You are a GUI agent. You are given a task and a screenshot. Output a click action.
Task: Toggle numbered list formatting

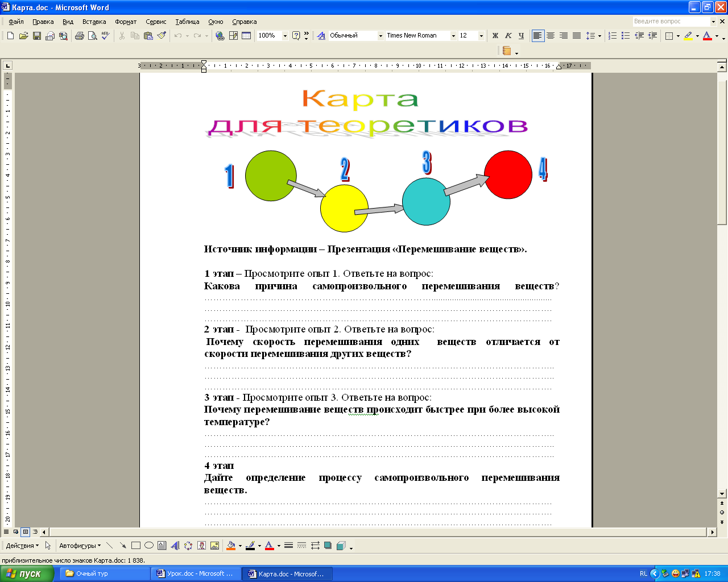coord(612,36)
